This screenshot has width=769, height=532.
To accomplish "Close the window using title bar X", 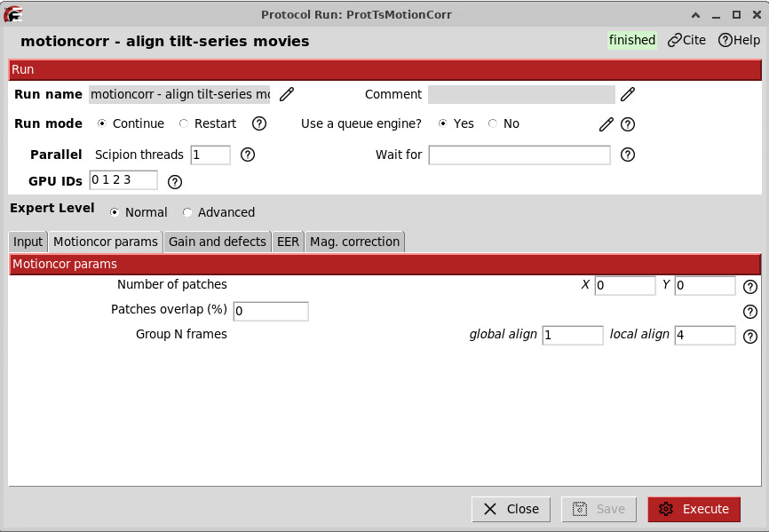I will click(x=757, y=15).
